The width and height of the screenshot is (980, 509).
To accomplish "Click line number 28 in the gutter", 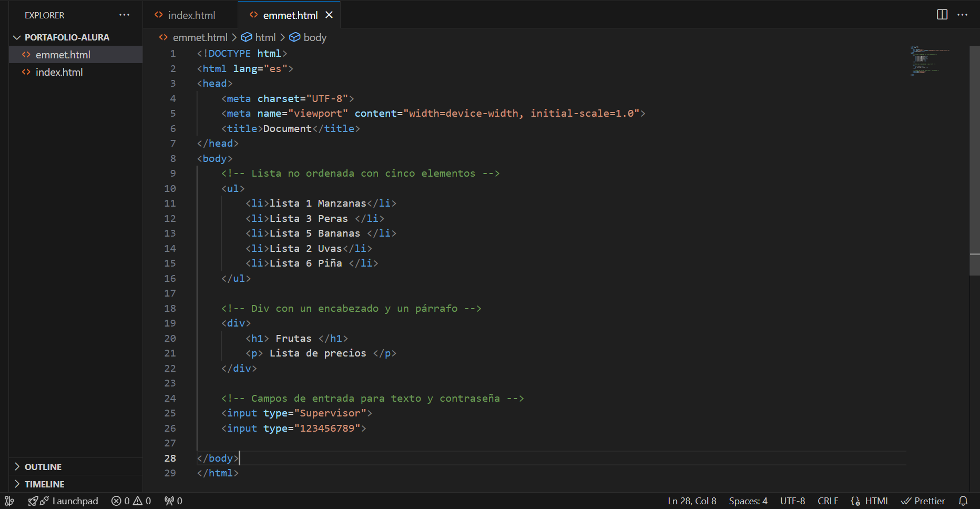I will point(170,459).
